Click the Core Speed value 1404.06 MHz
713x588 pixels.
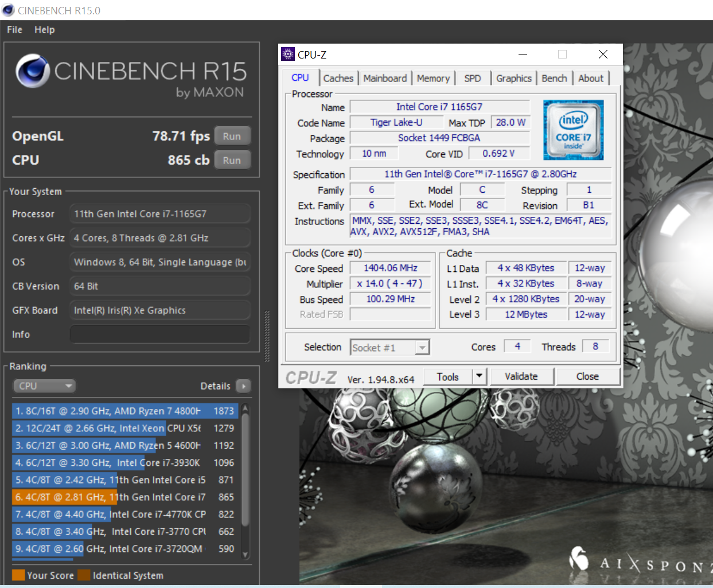pos(391,268)
